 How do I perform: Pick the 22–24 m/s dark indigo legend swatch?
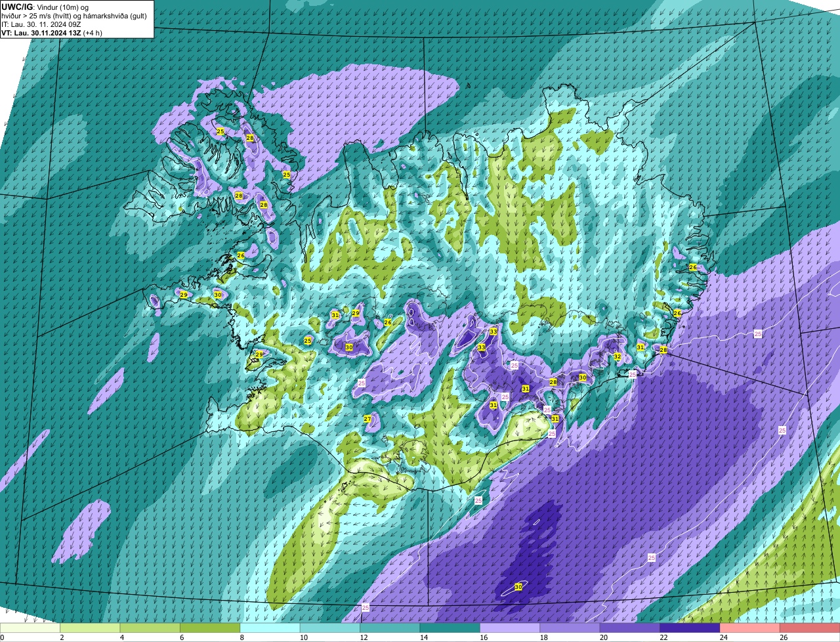tap(690, 628)
